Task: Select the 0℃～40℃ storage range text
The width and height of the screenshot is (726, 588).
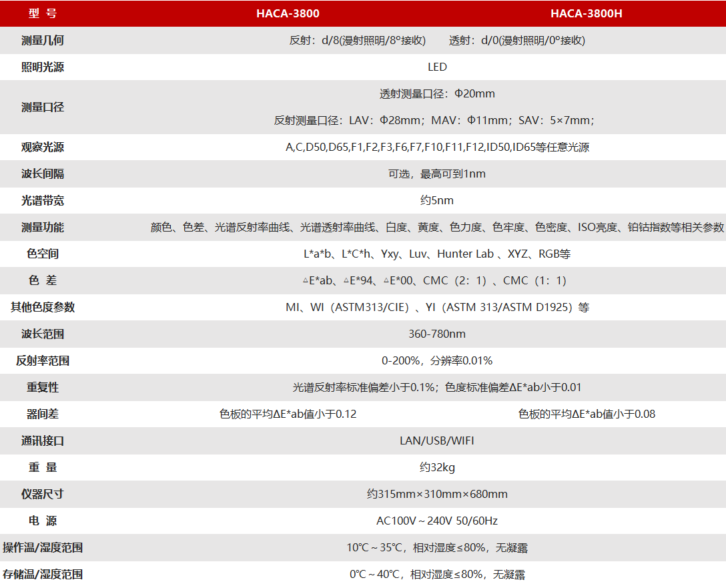Action: coord(437,575)
